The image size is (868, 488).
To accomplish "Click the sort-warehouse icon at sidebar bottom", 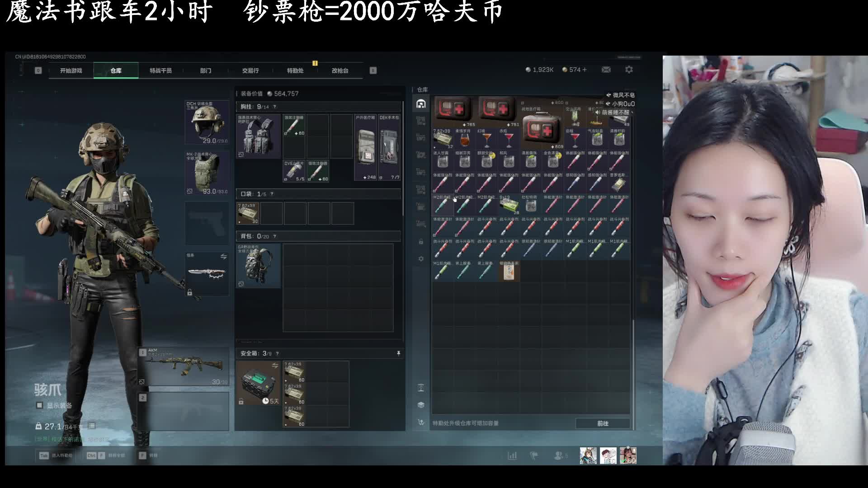I will (421, 422).
